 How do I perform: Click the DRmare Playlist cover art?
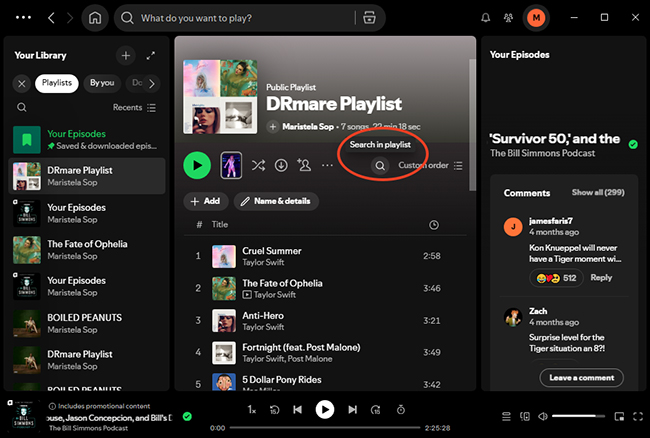pyautogui.click(x=220, y=97)
